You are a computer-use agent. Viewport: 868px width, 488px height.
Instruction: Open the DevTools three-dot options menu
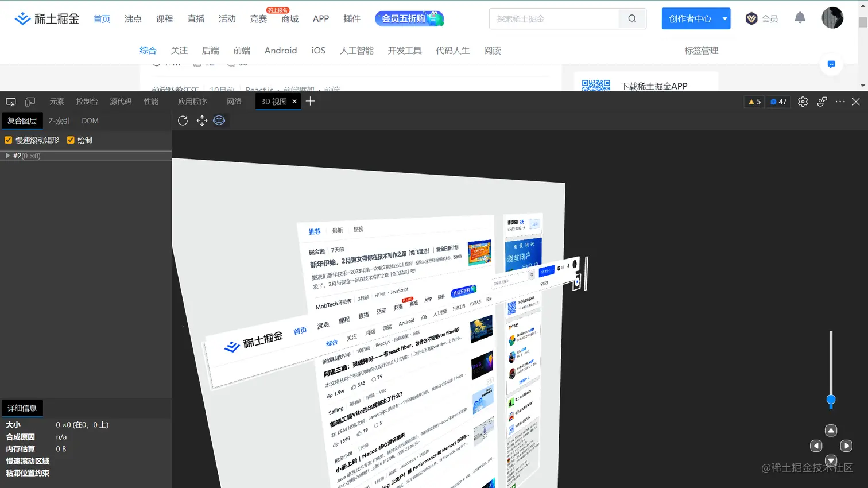coord(839,102)
